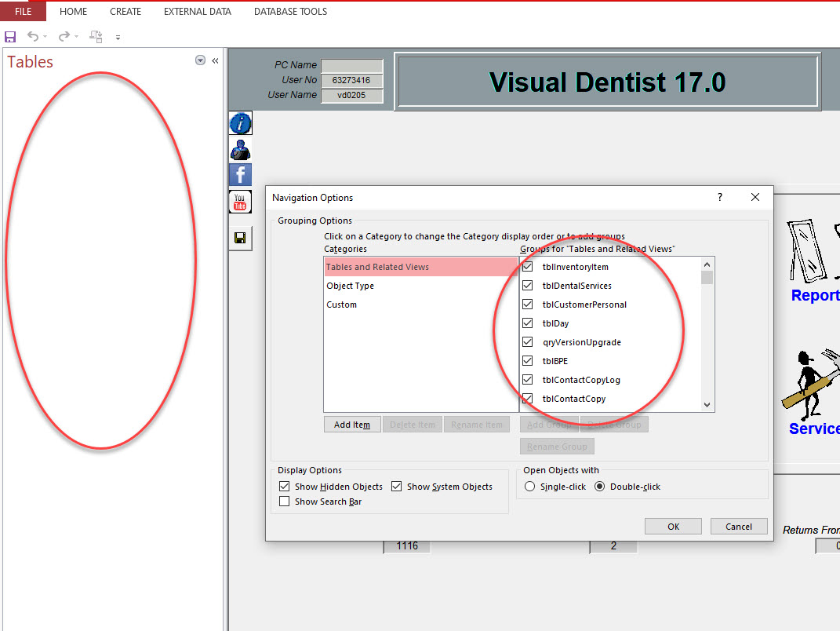The image size is (840, 631).
Task: Click the Save icon in quick access toolbar
Action: point(10,36)
